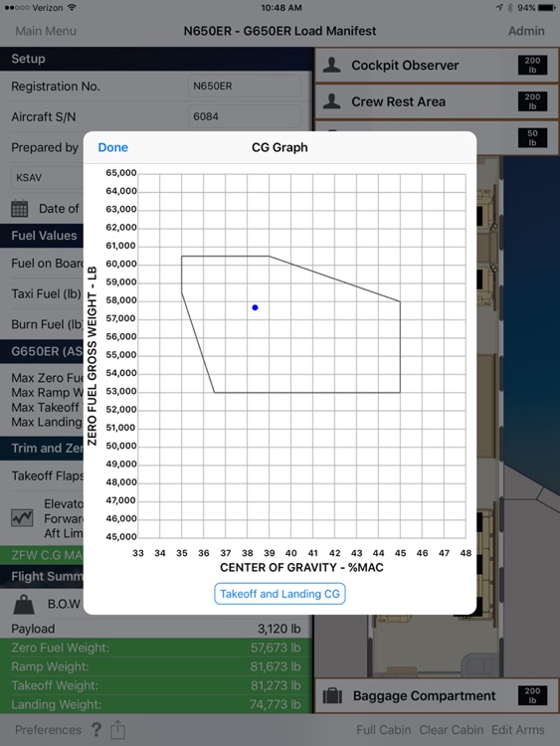This screenshot has width=560, height=746.
Task: Edit Cockpit Observer 200 lb weight
Action: (532, 66)
